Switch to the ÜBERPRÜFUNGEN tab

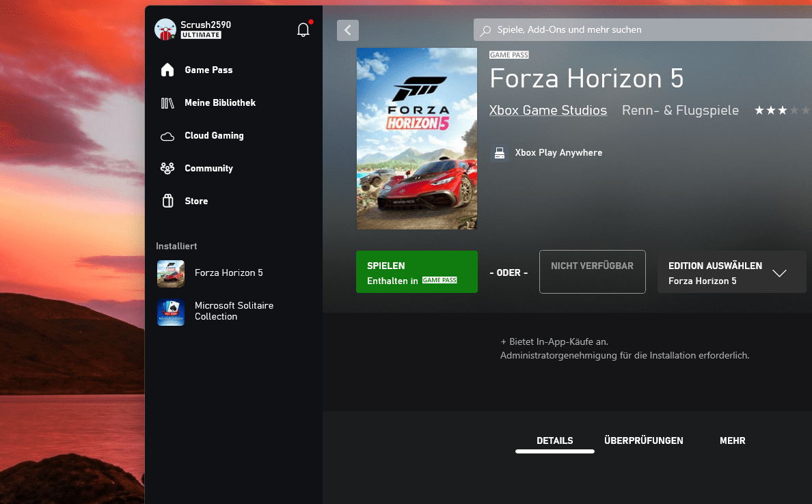click(644, 441)
